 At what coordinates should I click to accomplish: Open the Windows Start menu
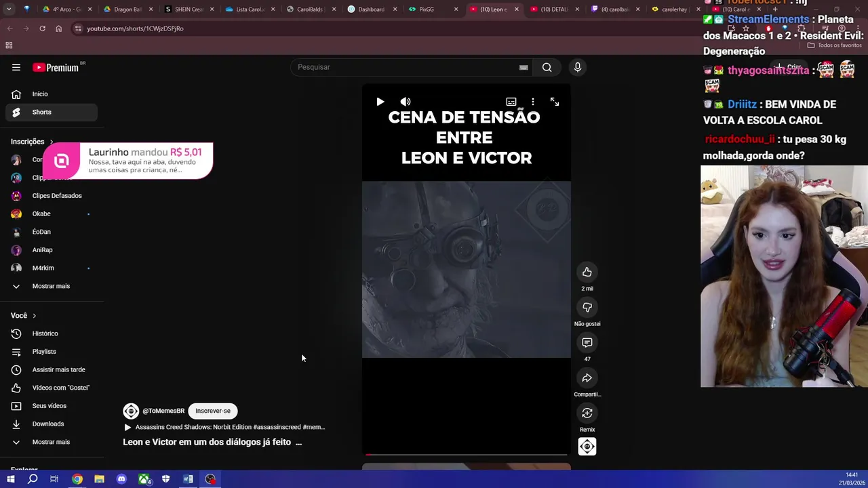point(10,479)
